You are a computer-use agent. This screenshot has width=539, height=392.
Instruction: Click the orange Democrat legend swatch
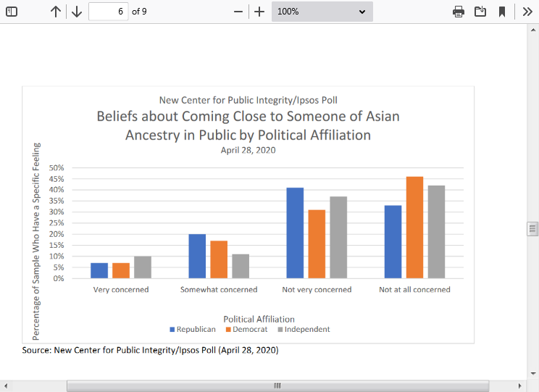click(x=227, y=330)
